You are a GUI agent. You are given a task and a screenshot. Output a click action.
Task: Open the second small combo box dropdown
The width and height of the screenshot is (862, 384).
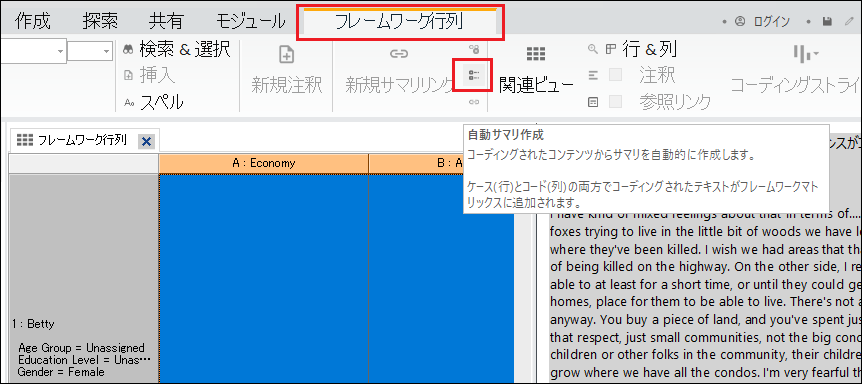107,51
